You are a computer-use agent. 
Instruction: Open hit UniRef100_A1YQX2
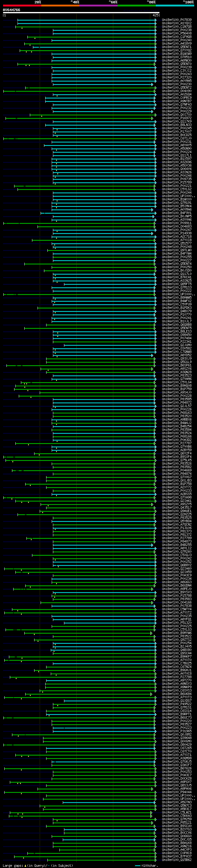[177, 24]
